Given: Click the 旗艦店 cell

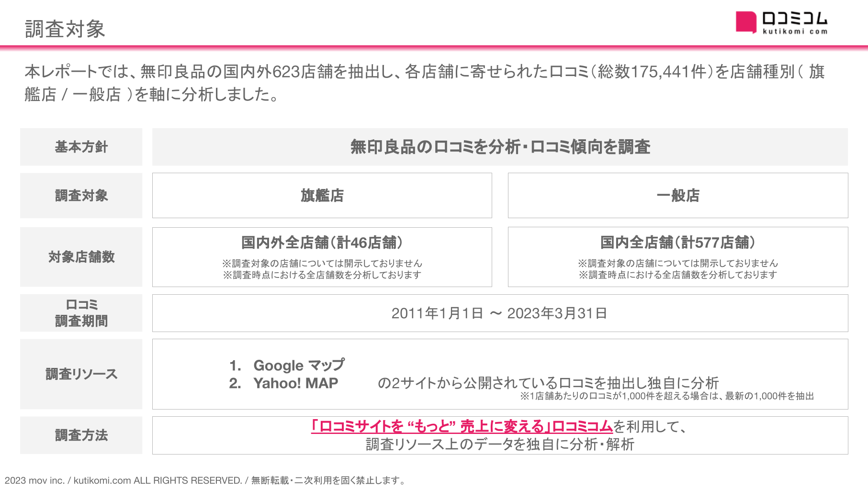Looking at the screenshot, I should 322,196.
